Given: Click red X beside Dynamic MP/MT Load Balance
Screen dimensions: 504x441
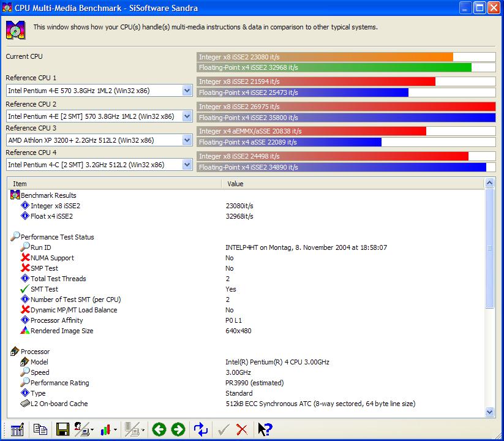Looking at the screenshot, I should pos(25,309).
